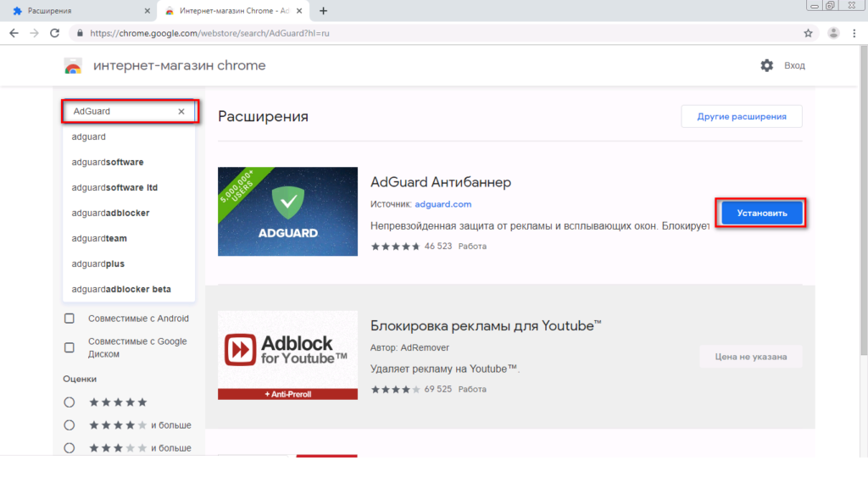Click the padlock icon in address bar
The height and width of the screenshot is (488, 868).
coord(80,33)
